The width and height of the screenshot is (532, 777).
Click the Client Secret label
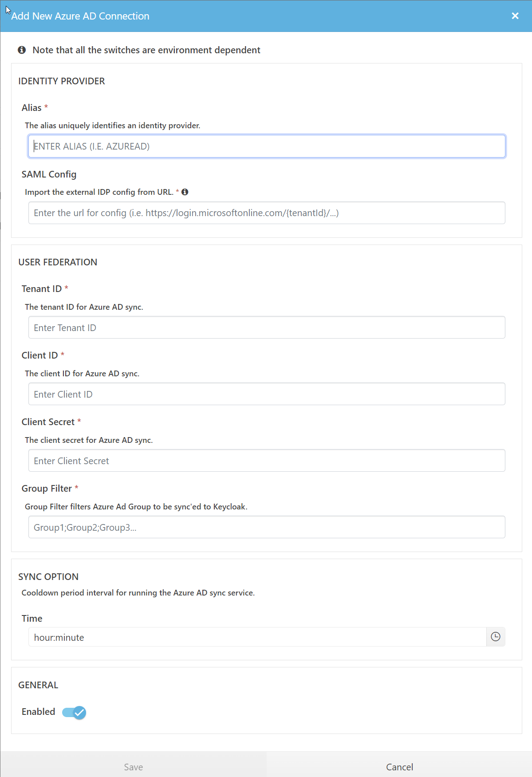pos(48,422)
